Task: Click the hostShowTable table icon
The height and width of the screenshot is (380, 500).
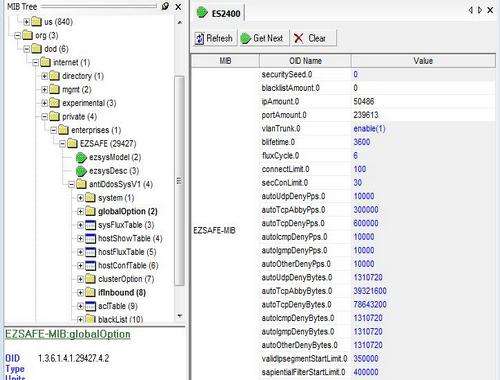Action: click(90, 239)
